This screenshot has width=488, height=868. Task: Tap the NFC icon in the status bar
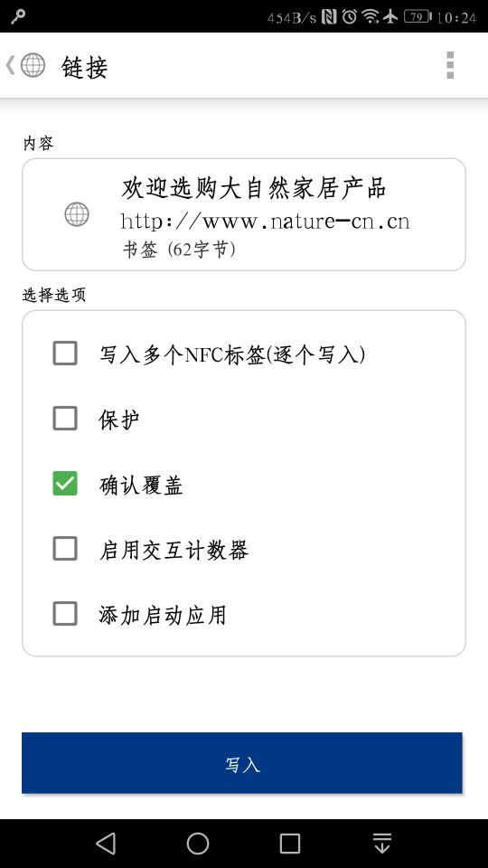(329, 17)
